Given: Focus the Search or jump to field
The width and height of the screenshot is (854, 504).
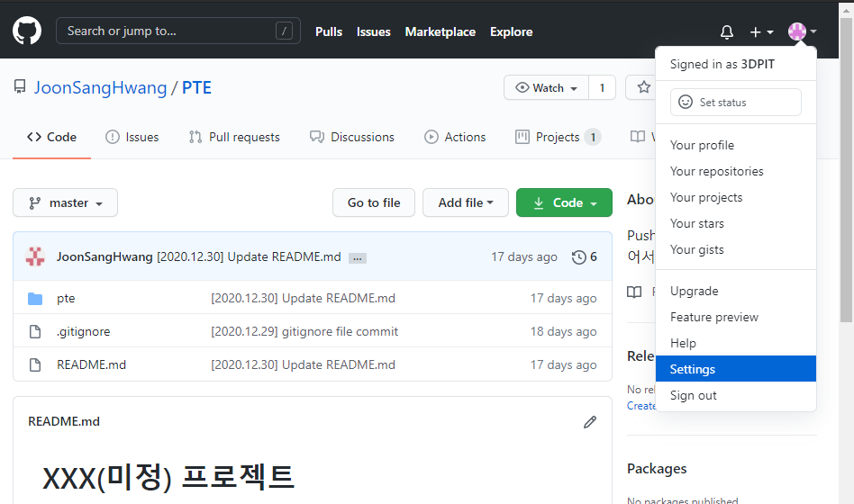Looking at the screenshot, I should tap(178, 31).
